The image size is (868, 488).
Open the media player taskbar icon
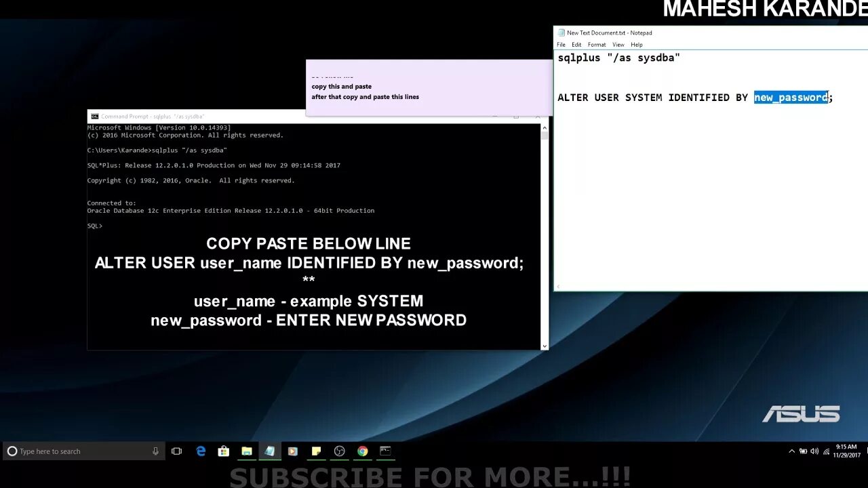coord(293,451)
